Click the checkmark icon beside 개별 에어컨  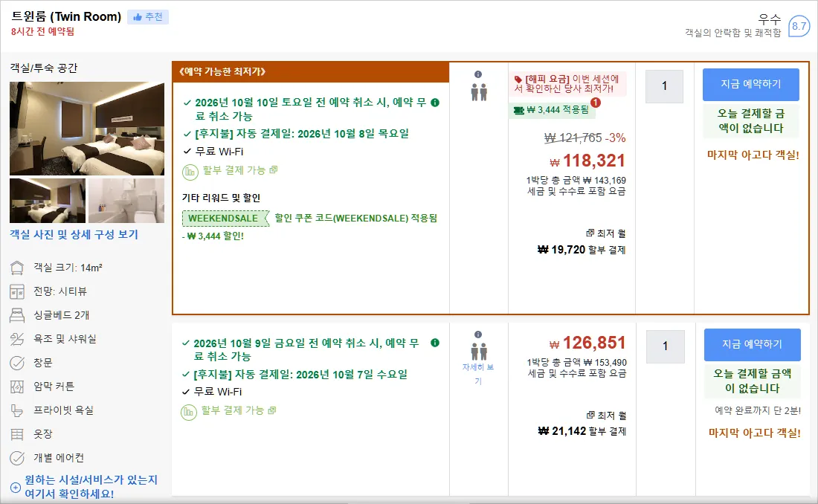[17, 458]
